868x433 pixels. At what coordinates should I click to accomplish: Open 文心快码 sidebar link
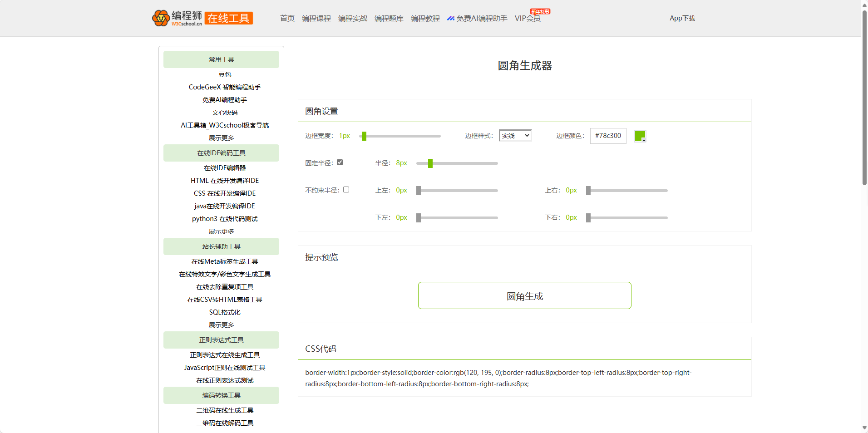tap(225, 113)
